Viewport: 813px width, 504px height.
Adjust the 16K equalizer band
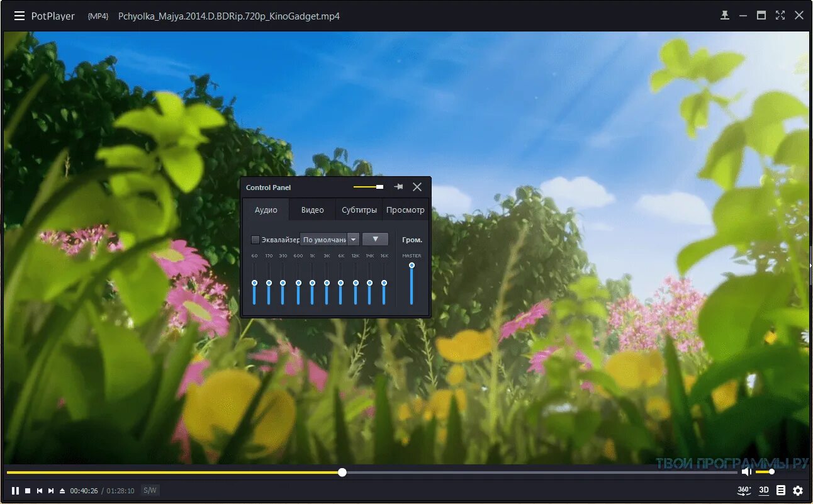point(384,283)
